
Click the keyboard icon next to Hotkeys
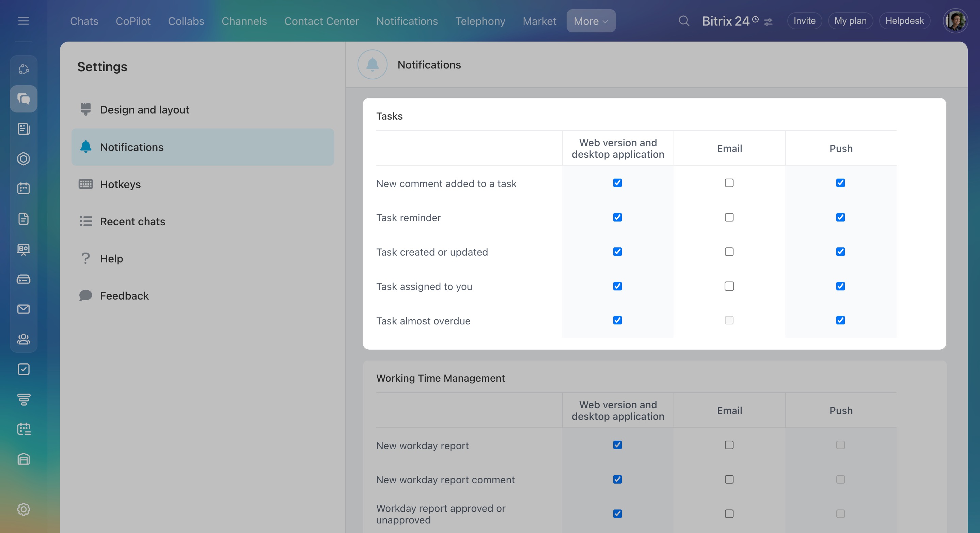85,184
